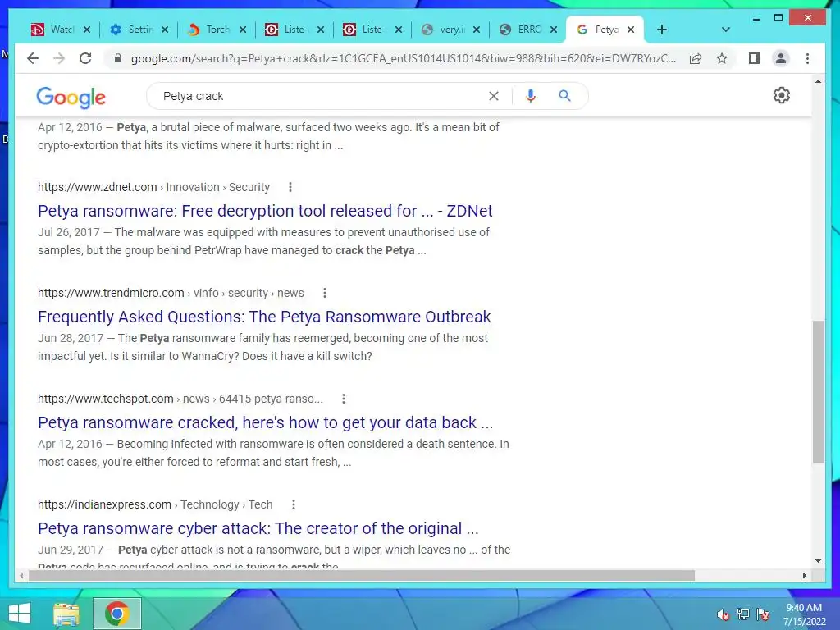
Task: Open the Windows Start menu
Action: [x=20, y=614]
